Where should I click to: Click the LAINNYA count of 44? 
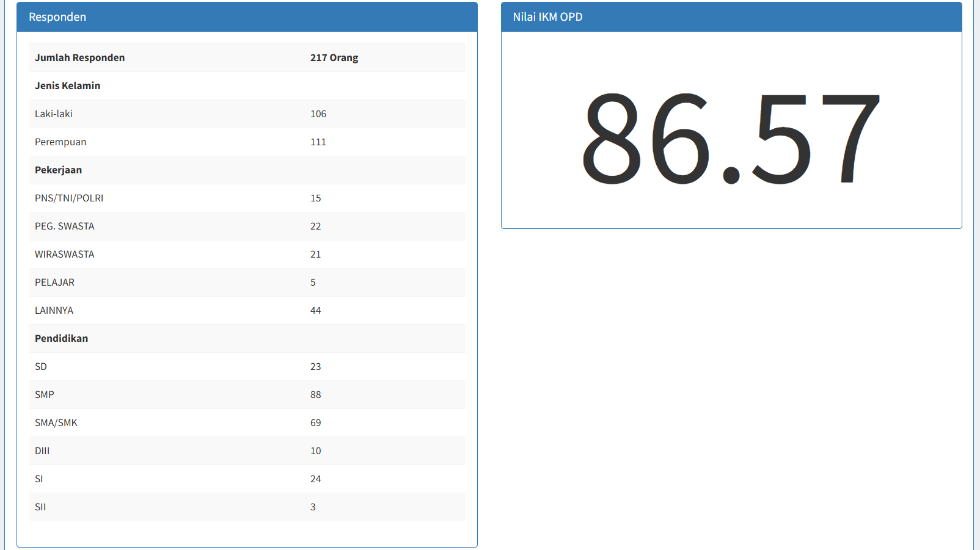[x=315, y=311]
